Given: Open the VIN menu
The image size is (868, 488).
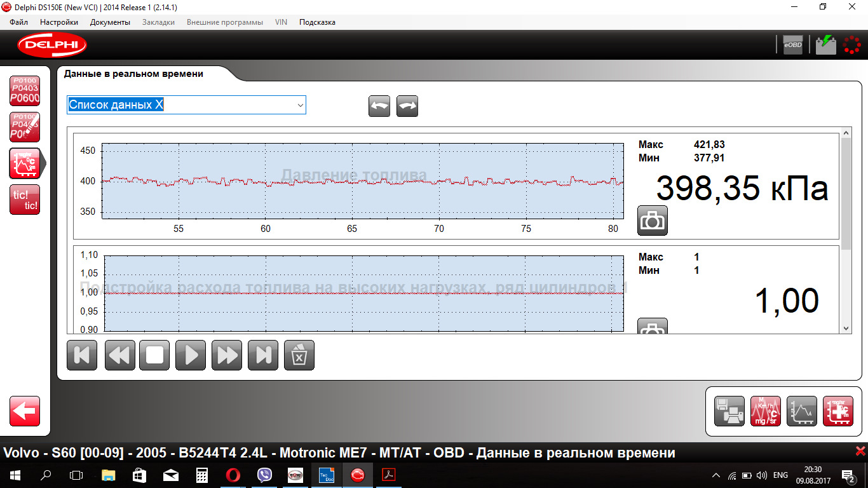Looking at the screenshot, I should point(281,22).
